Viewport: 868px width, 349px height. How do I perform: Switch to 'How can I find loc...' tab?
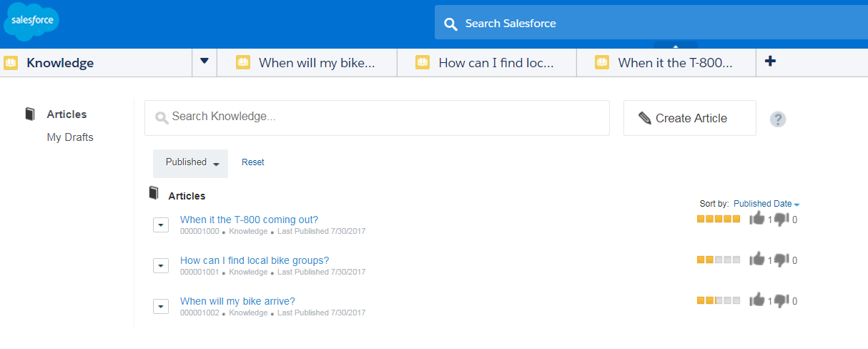pyautogui.click(x=486, y=63)
